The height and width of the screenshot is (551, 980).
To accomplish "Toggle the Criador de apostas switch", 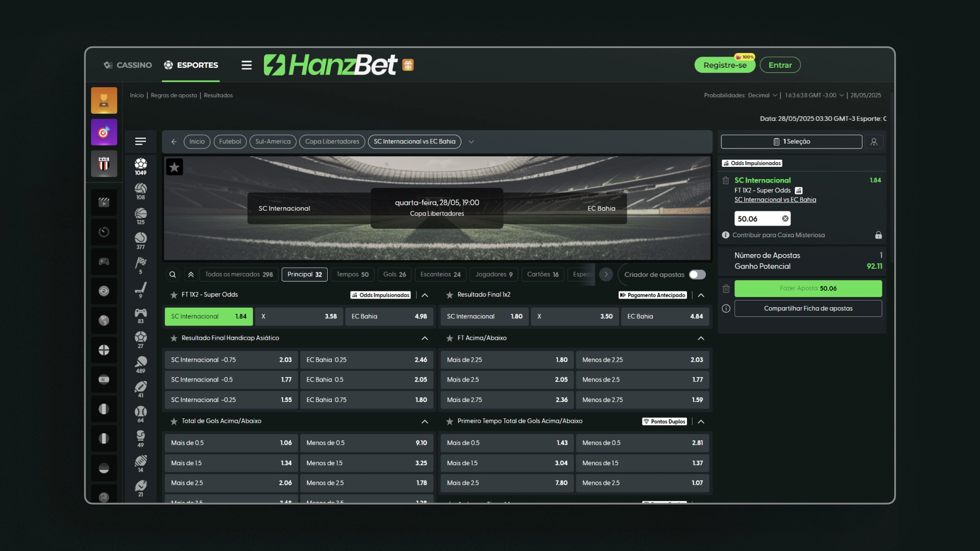I will tap(697, 274).
